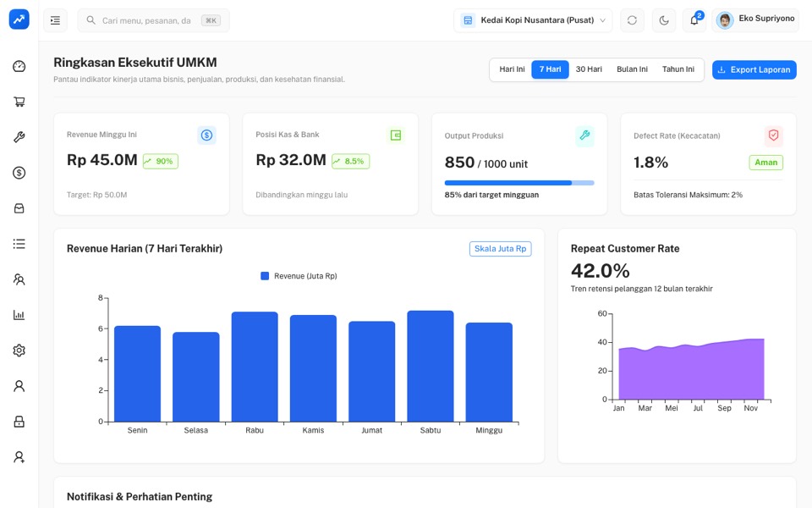Toggle the Revenue (Juta Rp) legend swatch
Viewport: 812px width, 508px height.
pos(265,276)
